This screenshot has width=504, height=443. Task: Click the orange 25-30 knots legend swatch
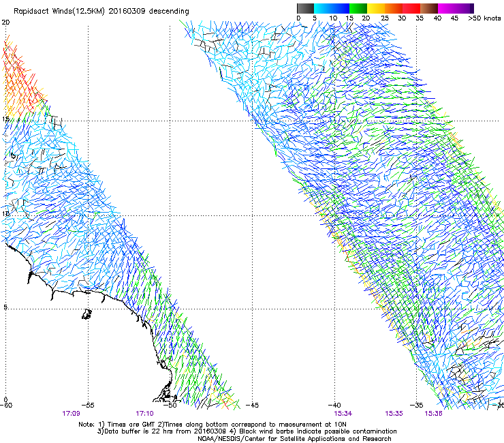(394, 8)
